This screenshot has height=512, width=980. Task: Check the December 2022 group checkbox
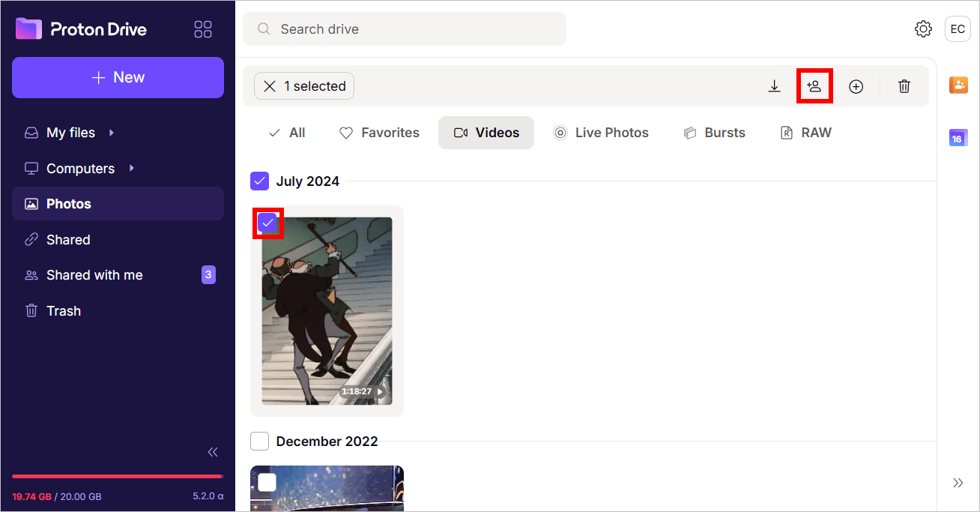coord(259,442)
